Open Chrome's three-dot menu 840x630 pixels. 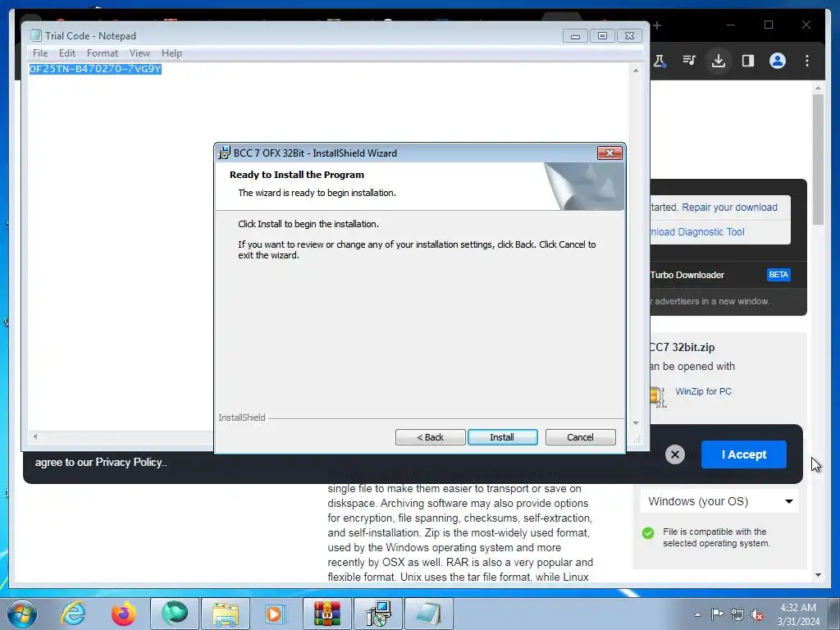[807, 61]
